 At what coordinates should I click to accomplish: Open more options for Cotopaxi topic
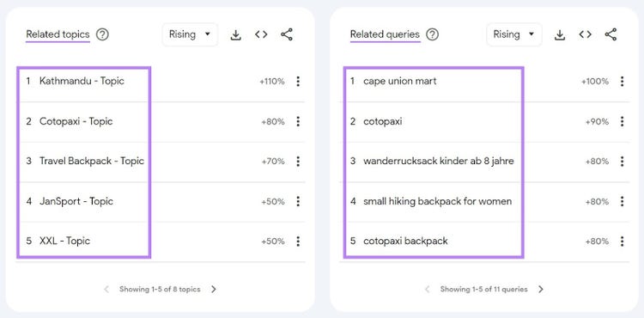[x=298, y=121]
